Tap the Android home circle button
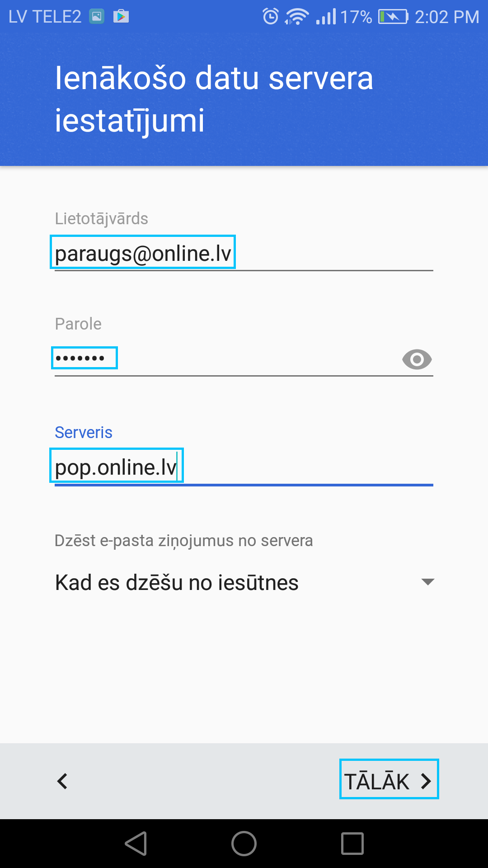 tap(244, 844)
